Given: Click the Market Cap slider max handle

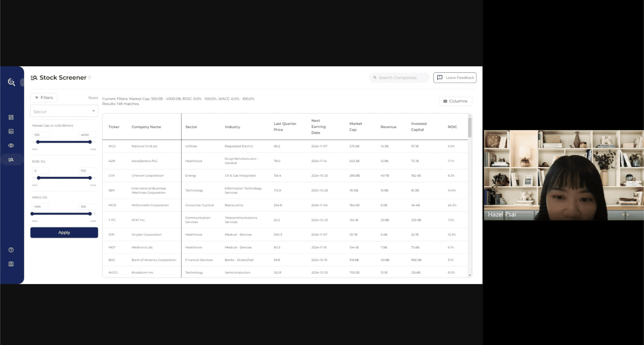Looking at the screenshot, I should (x=90, y=142).
